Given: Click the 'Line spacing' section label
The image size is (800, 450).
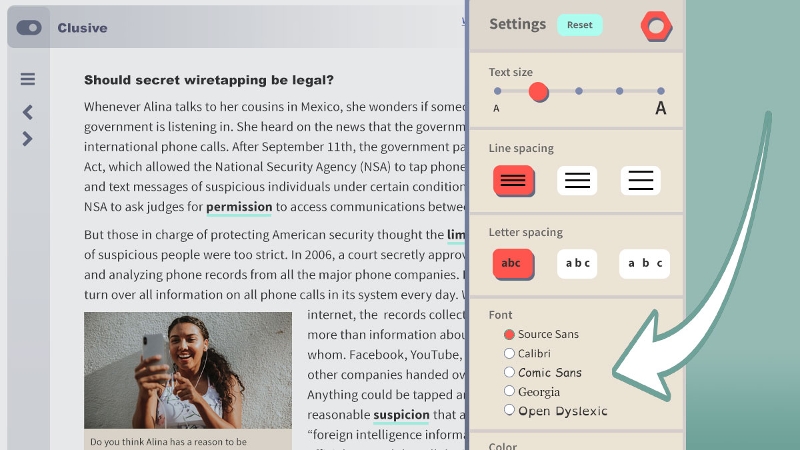Looking at the screenshot, I should 521,148.
